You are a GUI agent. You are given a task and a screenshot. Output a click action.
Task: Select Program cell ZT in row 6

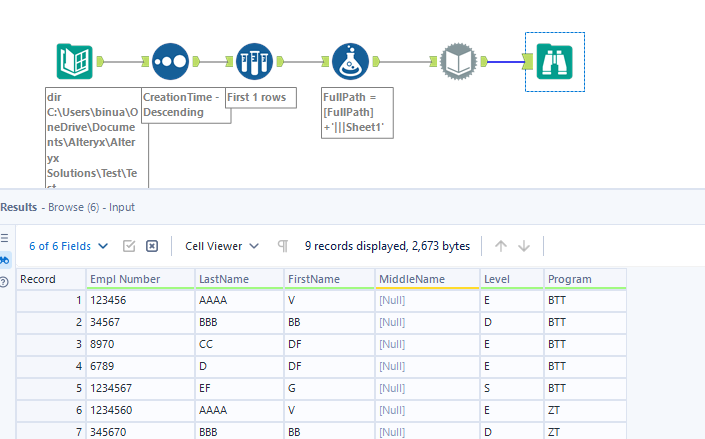tap(585, 410)
